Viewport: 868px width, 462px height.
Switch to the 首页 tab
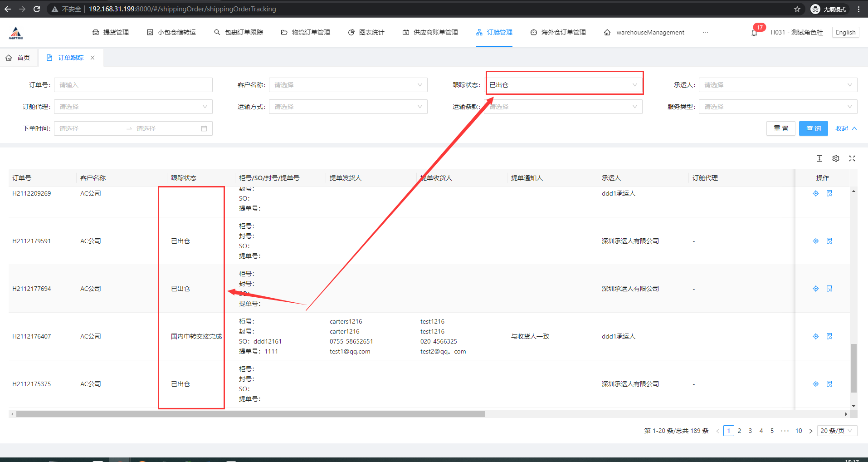(x=18, y=58)
